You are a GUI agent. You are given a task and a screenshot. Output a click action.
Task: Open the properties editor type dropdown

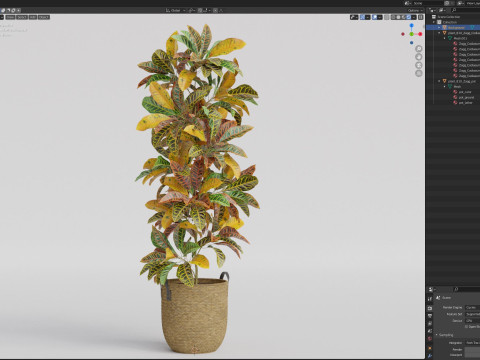click(x=432, y=289)
